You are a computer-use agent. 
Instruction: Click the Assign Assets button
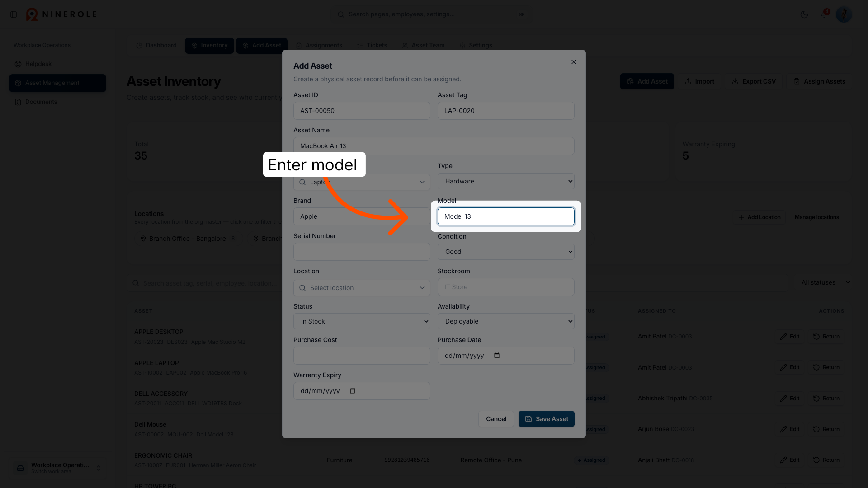819,81
